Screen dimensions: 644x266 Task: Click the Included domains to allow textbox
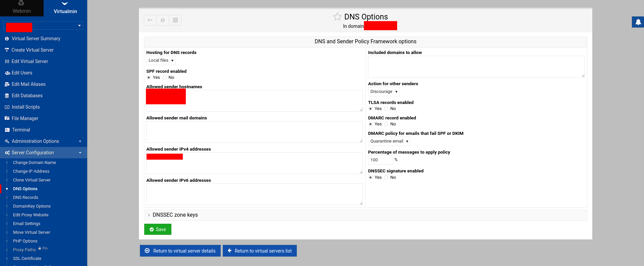pyautogui.click(x=476, y=66)
